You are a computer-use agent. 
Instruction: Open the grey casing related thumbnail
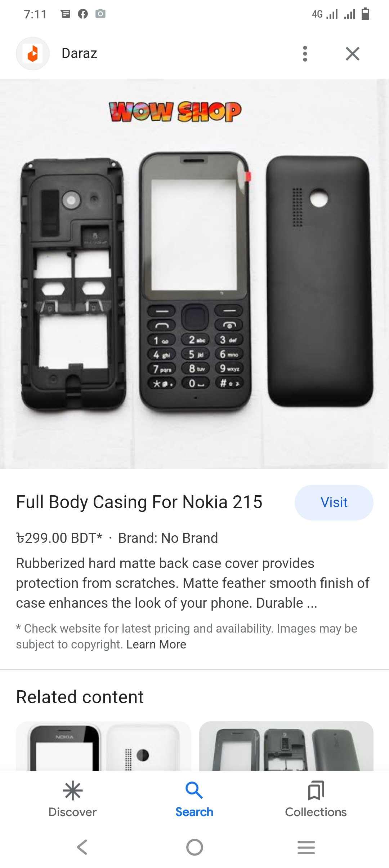[286, 746]
